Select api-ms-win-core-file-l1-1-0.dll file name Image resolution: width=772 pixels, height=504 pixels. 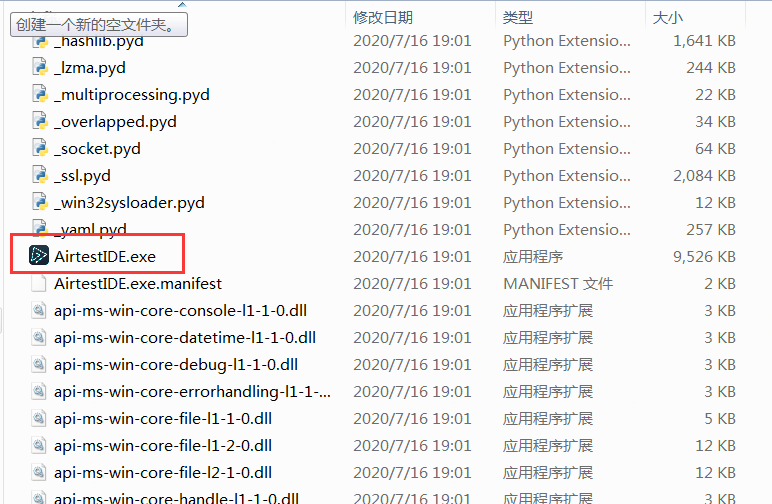coord(163,419)
